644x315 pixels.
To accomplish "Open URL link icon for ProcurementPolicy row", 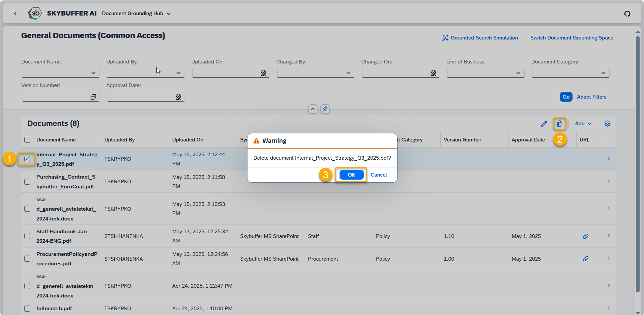I will click(586, 259).
